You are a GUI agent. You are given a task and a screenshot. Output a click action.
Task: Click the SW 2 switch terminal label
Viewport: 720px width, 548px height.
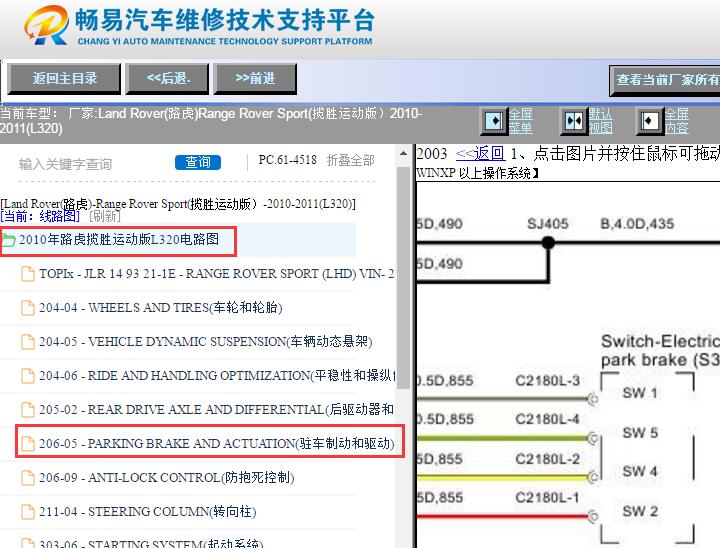coord(640,511)
